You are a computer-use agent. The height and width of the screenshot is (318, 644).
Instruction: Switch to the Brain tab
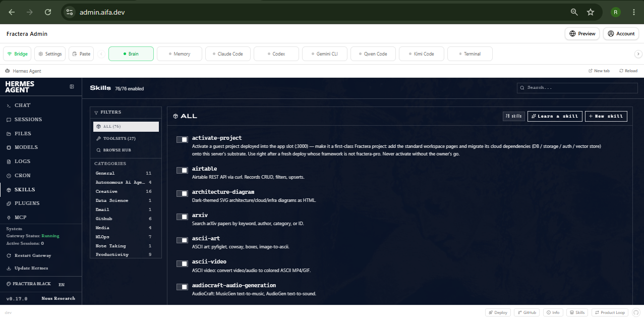click(131, 54)
